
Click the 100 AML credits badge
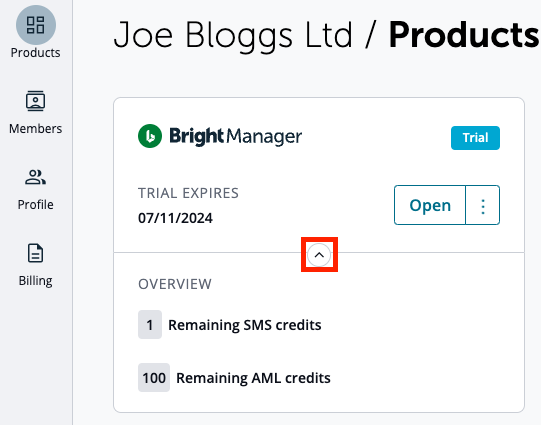(x=154, y=378)
